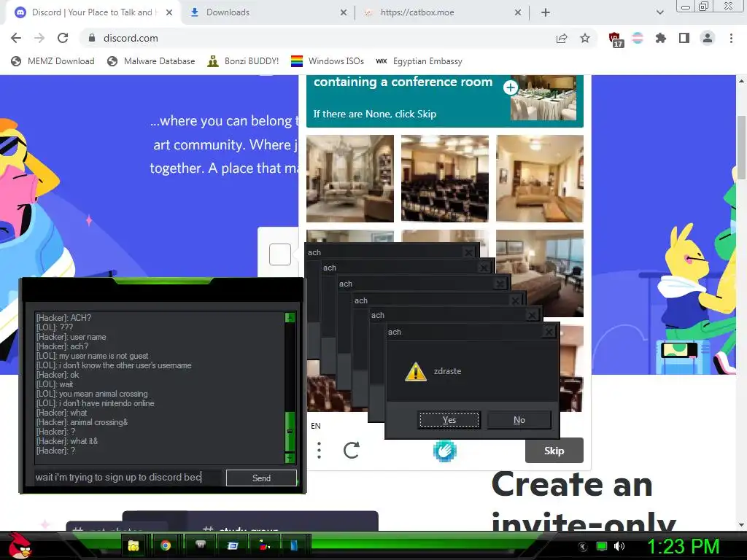The width and height of the screenshot is (747, 560).
Task: Click Yes in the zdraste dialog
Action: (449, 420)
